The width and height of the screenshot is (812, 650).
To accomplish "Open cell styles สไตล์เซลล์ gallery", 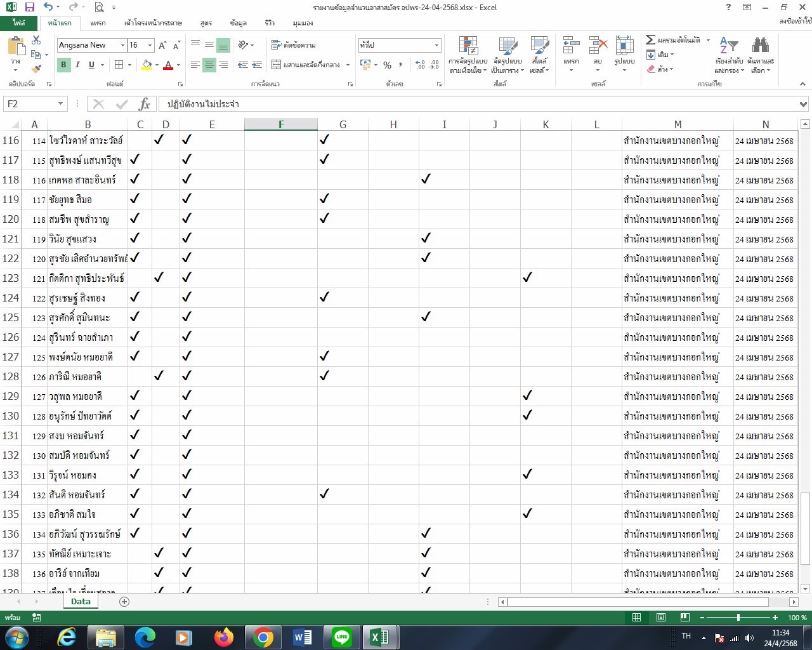I will pyautogui.click(x=540, y=55).
